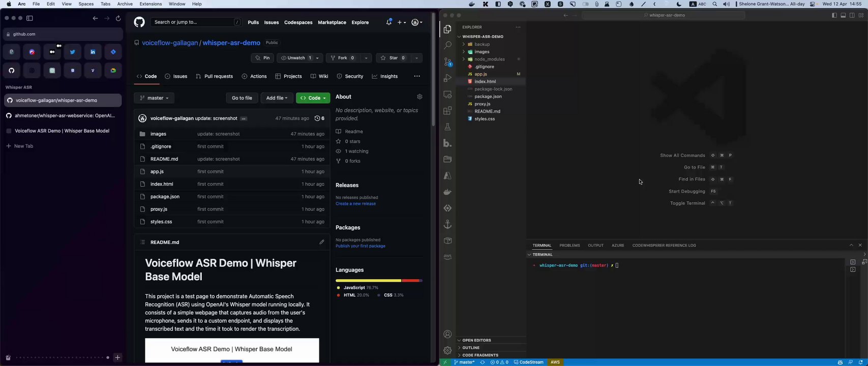
Task: Toggle panel visibility in VS Code title bar
Action: point(843,15)
